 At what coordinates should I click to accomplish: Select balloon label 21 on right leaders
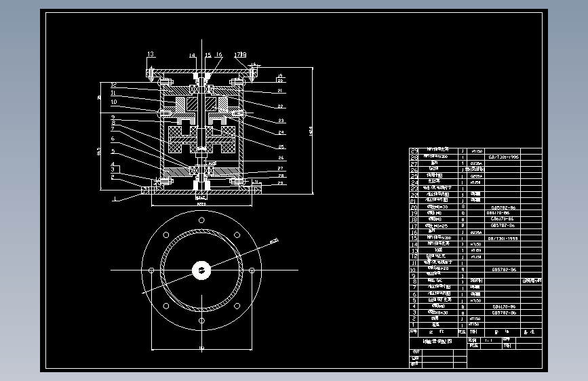coord(279,90)
